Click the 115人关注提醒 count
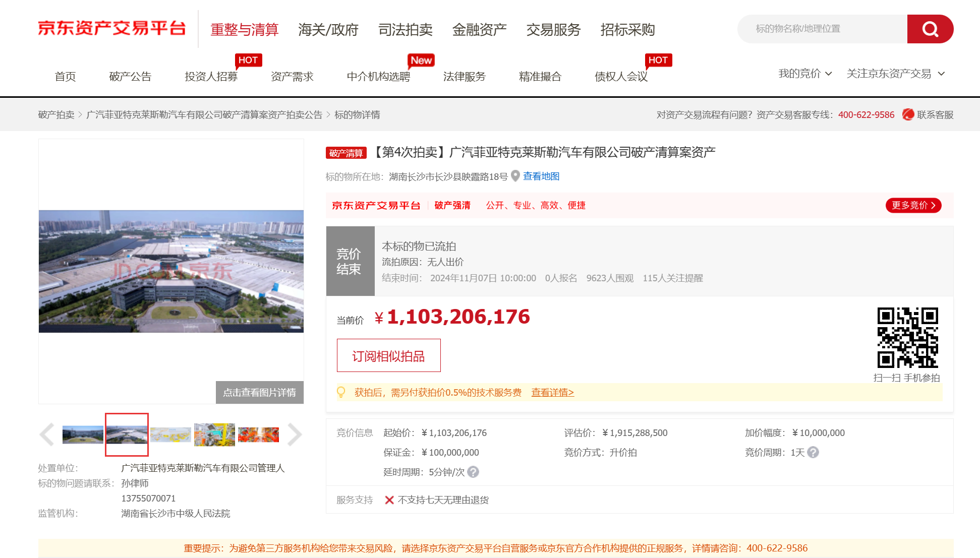Image resolution: width=980 pixels, height=558 pixels. 673,278
